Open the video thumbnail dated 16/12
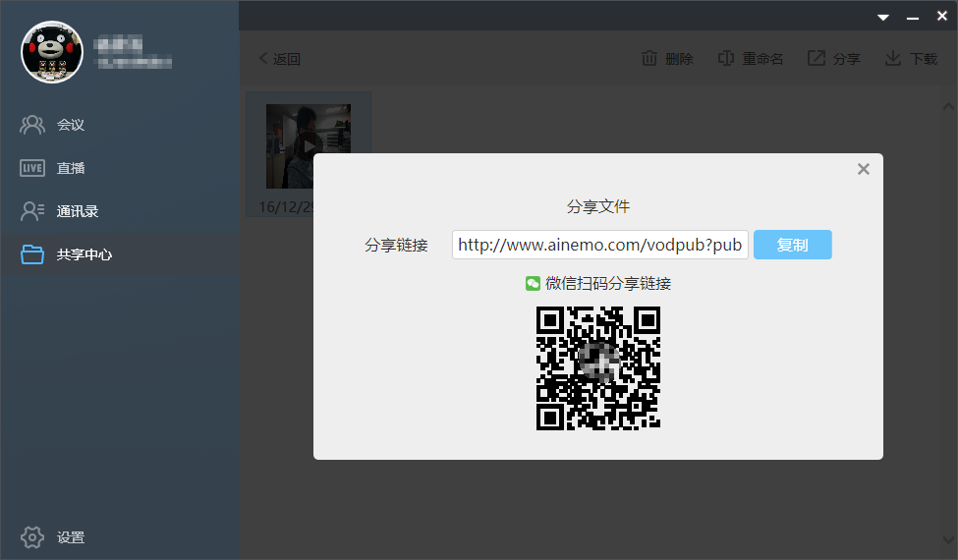This screenshot has width=958, height=560. [308, 146]
